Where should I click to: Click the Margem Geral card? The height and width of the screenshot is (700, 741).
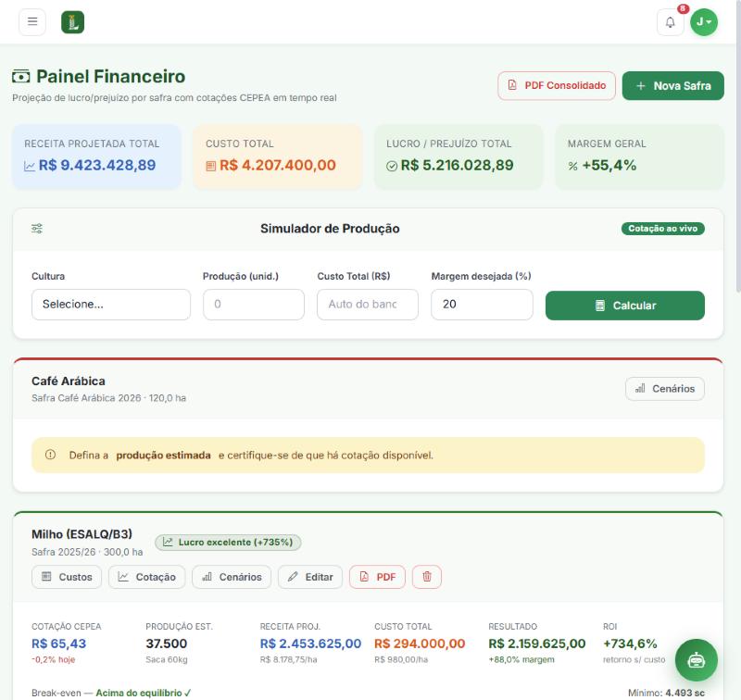pos(639,156)
